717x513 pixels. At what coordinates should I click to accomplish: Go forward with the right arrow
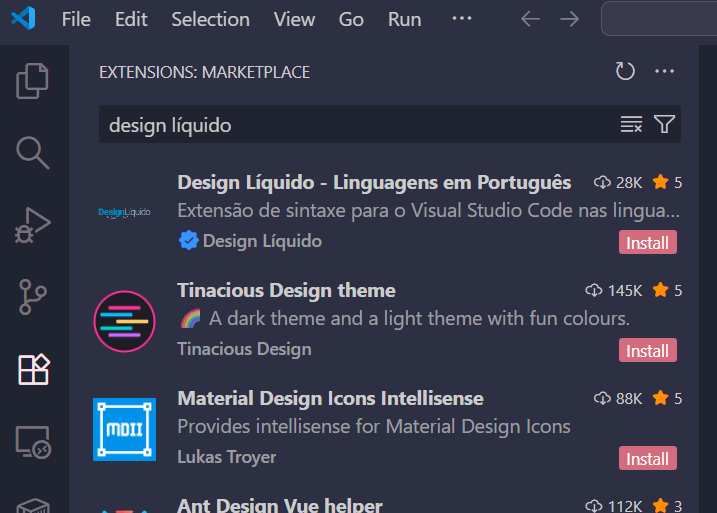point(569,19)
